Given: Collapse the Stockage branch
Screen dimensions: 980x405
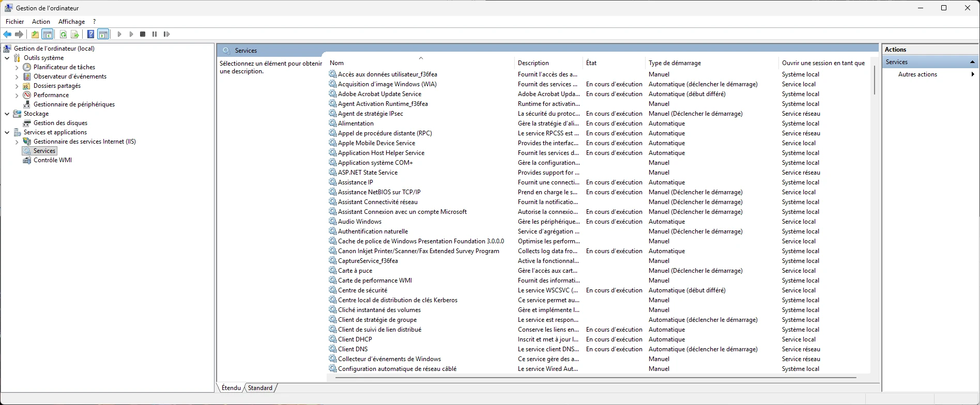Looking at the screenshot, I should (x=7, y=114).
